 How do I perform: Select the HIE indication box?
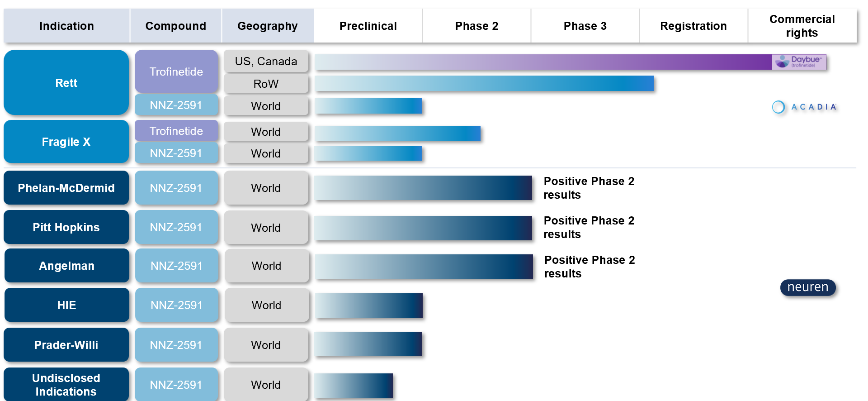pos(67,305)
